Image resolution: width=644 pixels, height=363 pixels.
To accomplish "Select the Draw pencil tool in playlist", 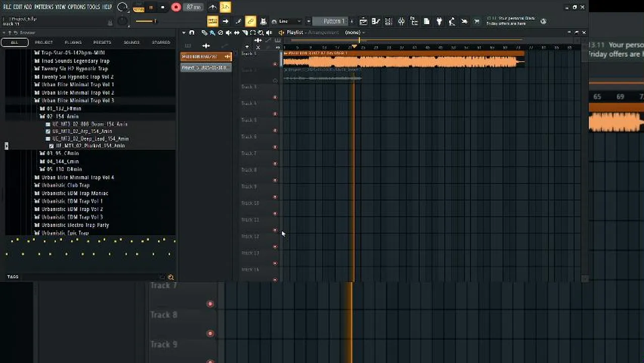I will point(204,32).
